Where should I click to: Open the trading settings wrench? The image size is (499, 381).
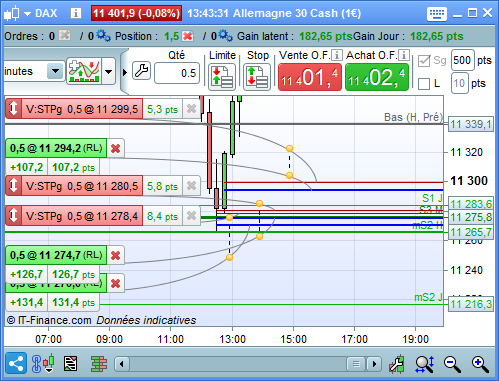tap(141, 71)
